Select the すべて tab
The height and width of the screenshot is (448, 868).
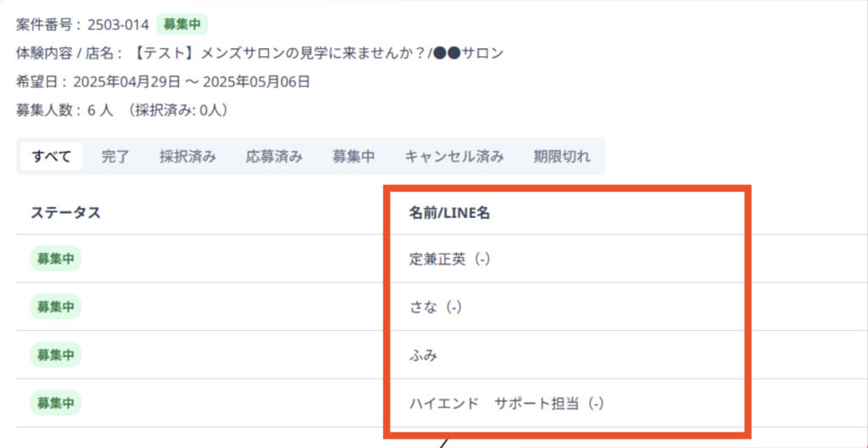51,156
